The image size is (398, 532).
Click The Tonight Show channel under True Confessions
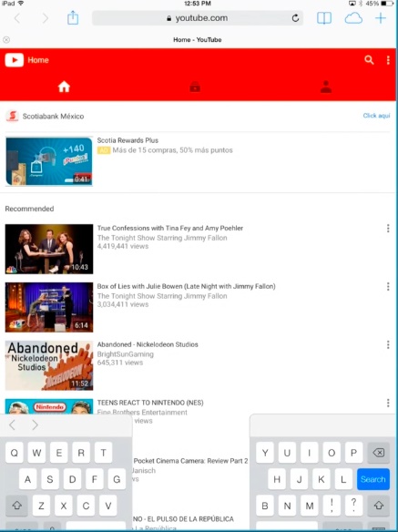point(162,238)
